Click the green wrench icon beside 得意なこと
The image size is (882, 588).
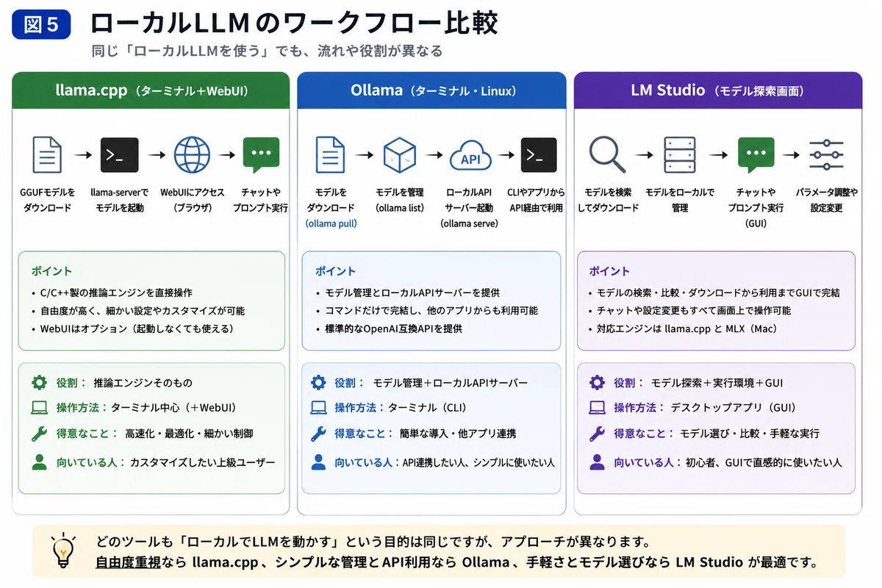[39, 434]
